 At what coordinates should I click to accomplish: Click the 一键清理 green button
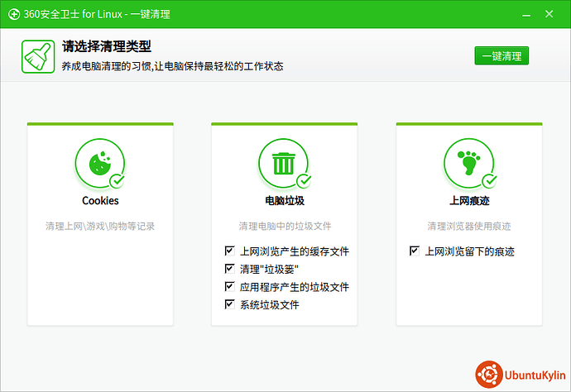(x=501, y=55)
